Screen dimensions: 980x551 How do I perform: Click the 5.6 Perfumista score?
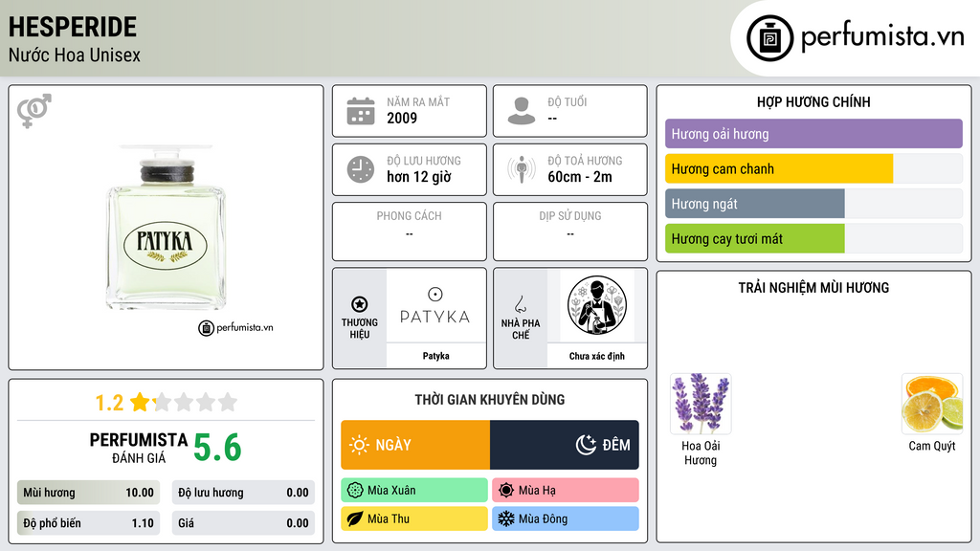pyautogui.click(x=217, y=448)
